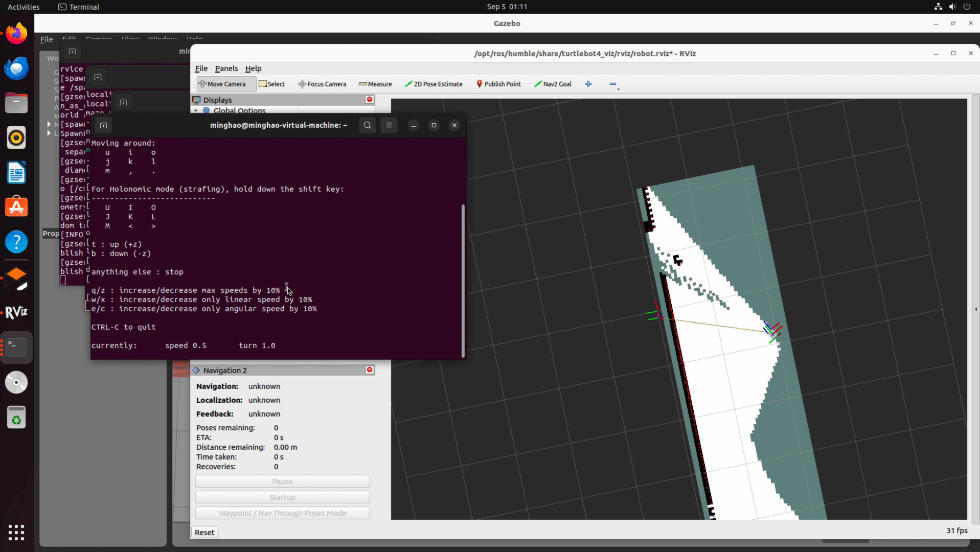The image size is (980, 552).
Task: Activate the Select tool in RViz toolbar
Action: pos(272,84)
